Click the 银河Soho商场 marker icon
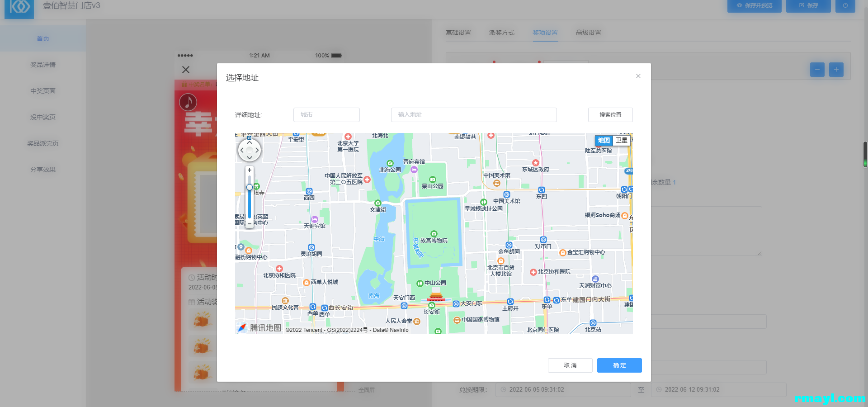Viewport: 868px width, 407px height. 625,215
